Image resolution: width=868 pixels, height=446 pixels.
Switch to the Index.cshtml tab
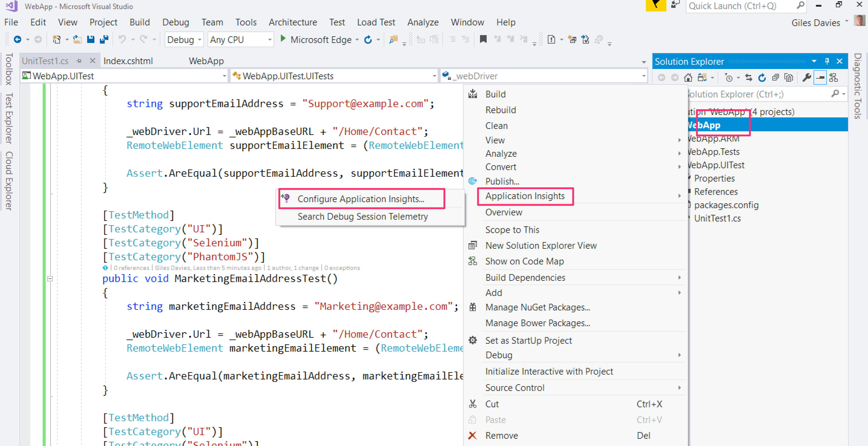click(x=128, y=61)
